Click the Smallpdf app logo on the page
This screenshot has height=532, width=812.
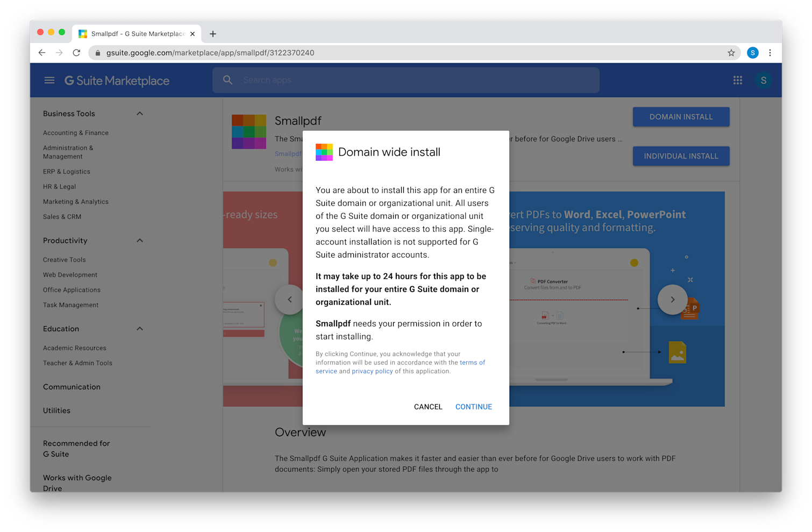[x=249, y=131]
